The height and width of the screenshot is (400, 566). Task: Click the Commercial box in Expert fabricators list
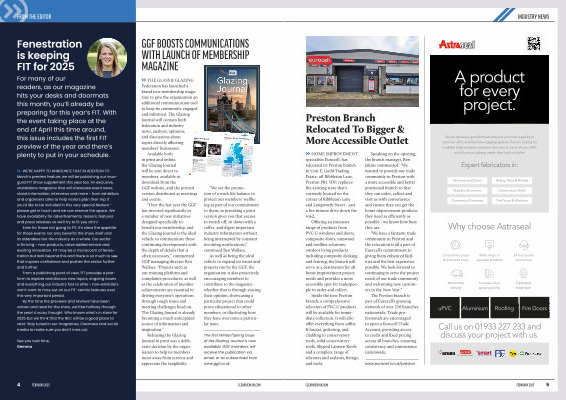(x=467, y=200)
